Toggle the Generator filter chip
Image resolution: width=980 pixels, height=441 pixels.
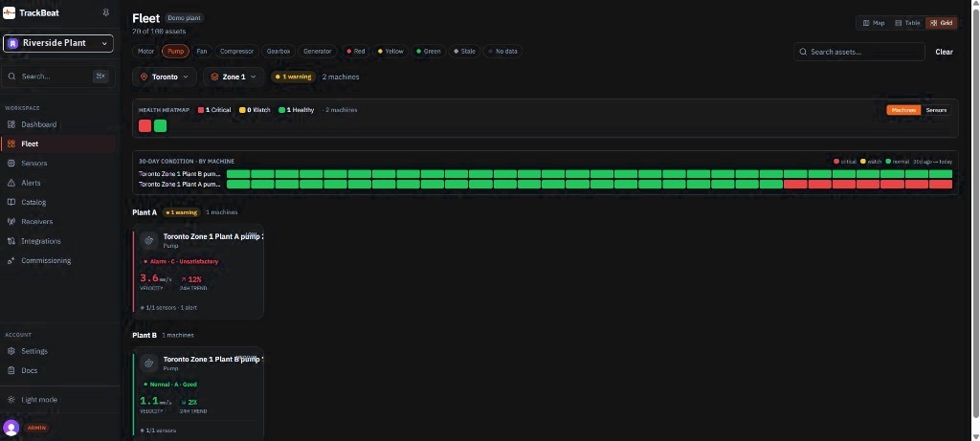pos(318,52)
